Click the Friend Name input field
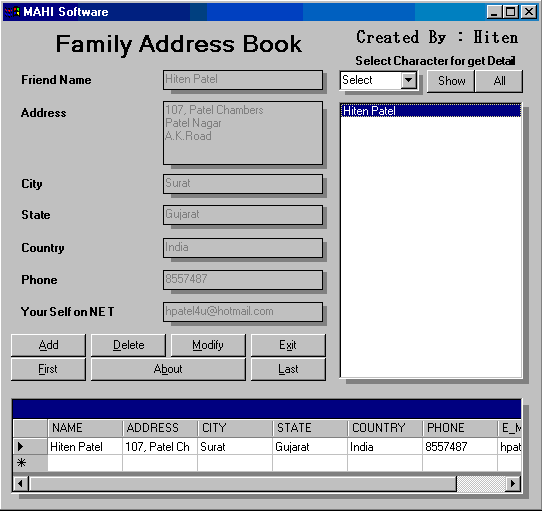The height and width of the screenshot is (512, 543). (x=243, y=80)
